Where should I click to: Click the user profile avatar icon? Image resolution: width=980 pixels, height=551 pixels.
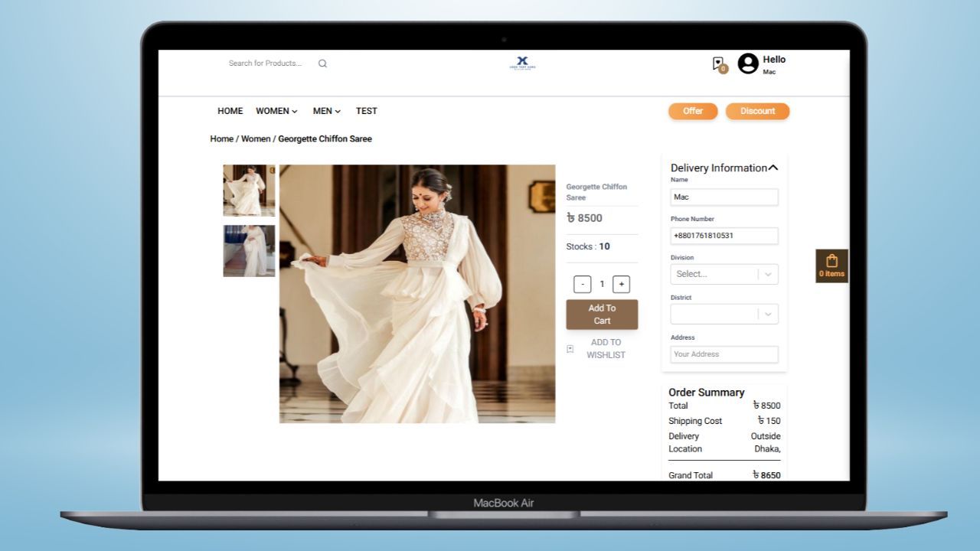pos(748,64)
